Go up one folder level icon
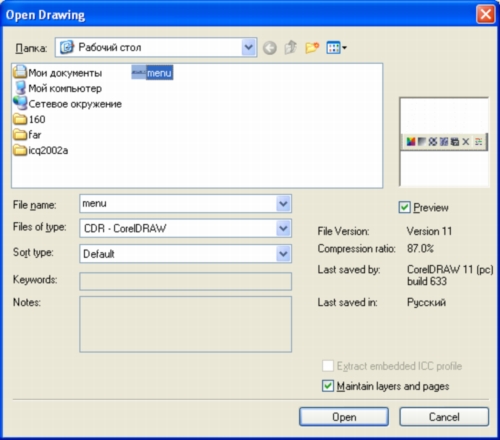The image size is (500, 440). pos(291,47)
